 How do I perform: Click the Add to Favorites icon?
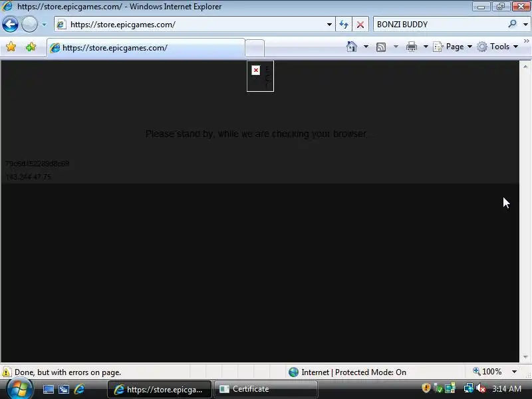[x=31, y=47]
